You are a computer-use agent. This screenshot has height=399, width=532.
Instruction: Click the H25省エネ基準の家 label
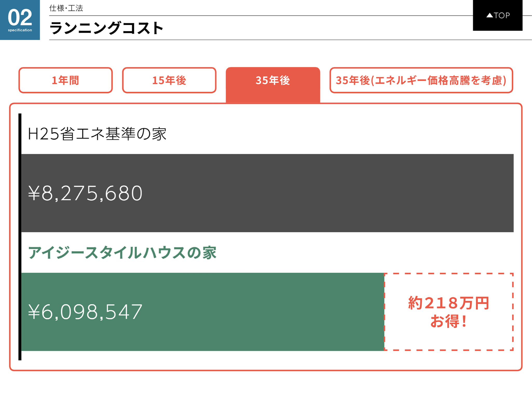point(97,134)
